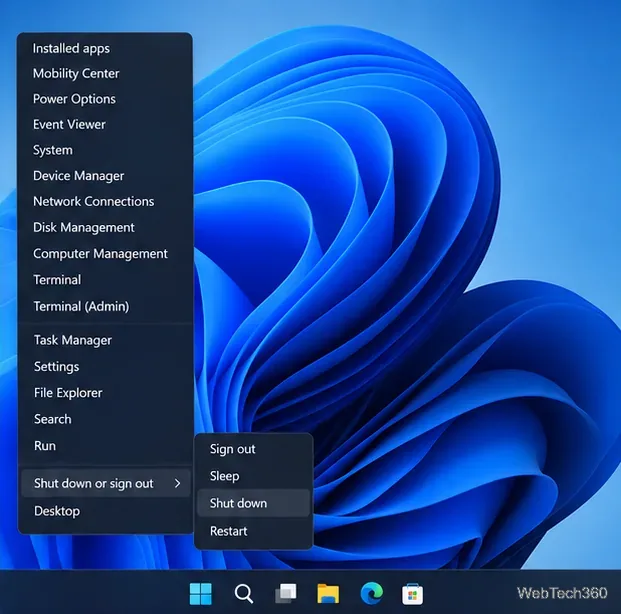Open Device Manager
Image resolution: width=621 pixels, height=614 pixels.
(x=105, y=176)
